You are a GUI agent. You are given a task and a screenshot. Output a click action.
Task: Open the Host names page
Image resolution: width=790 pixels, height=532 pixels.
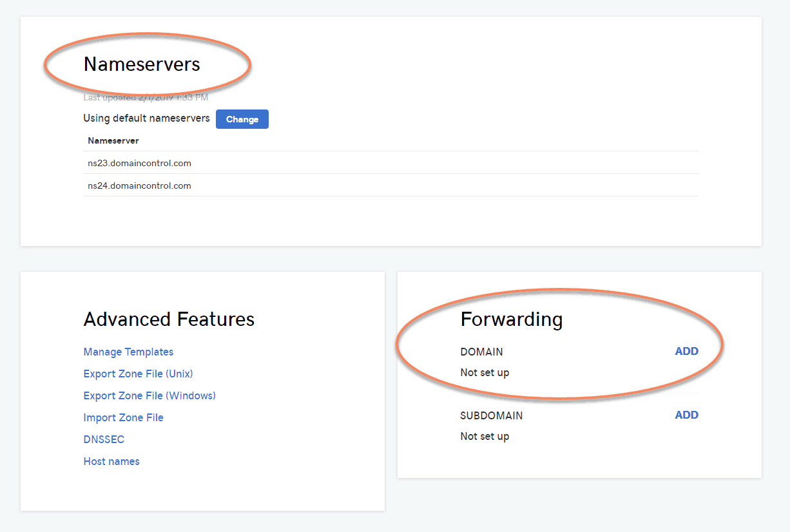pos(111,461)
